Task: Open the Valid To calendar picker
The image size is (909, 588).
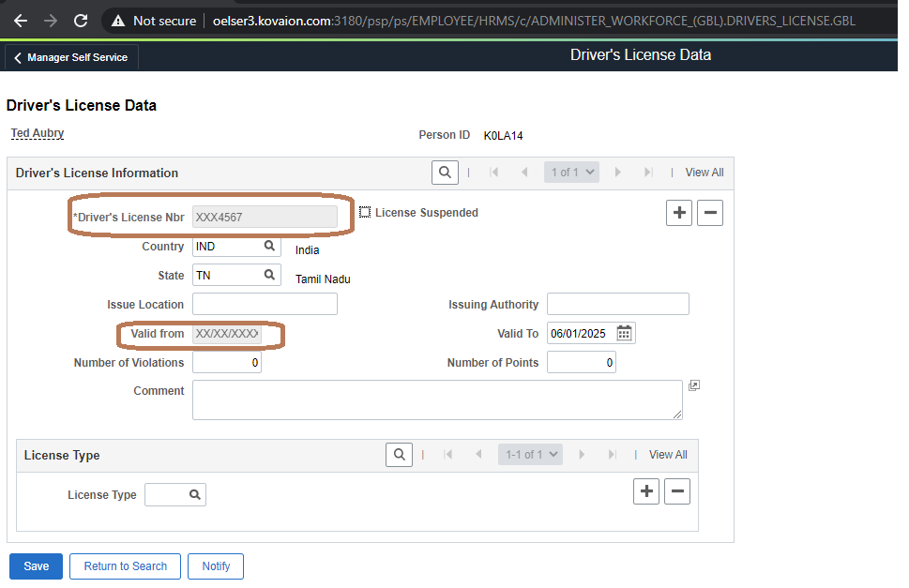Action: pyautogui.click(x=624, y=333)
